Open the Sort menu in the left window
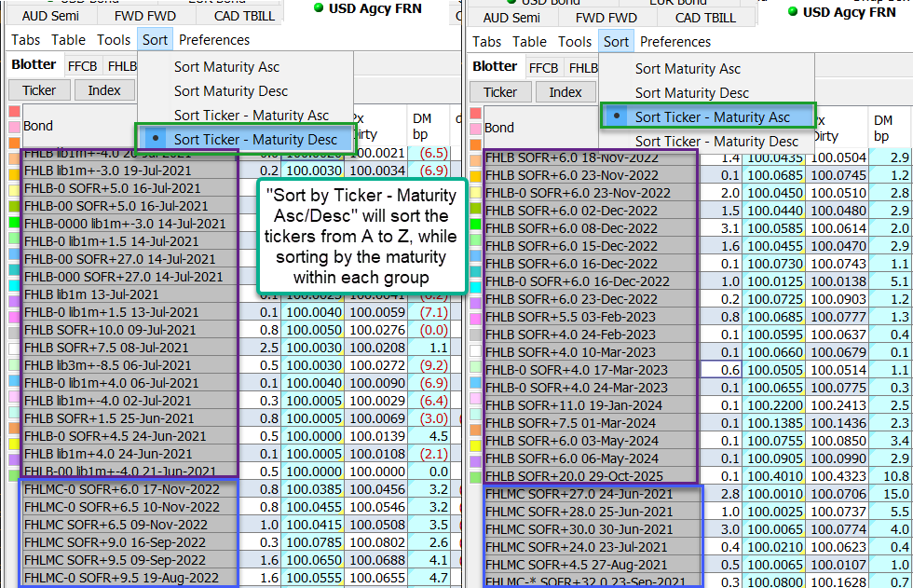Viewport: 913px width, 588px height. coord(155,39)
